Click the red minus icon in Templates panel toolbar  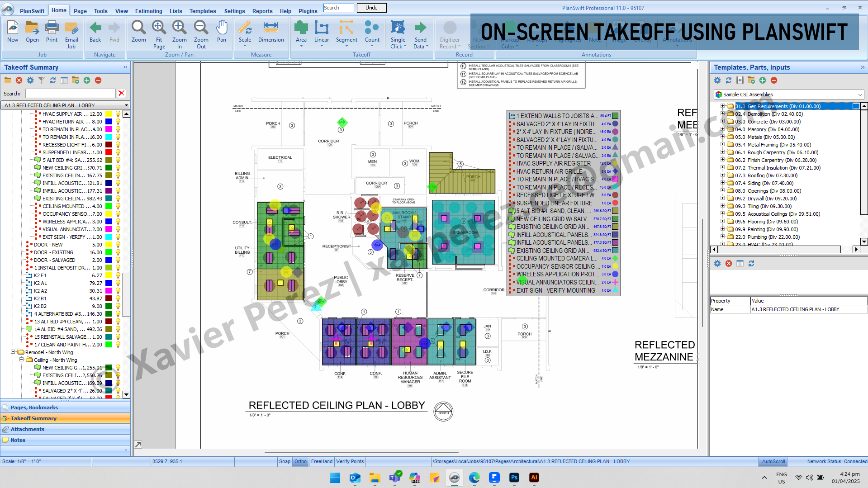point(774,80)
